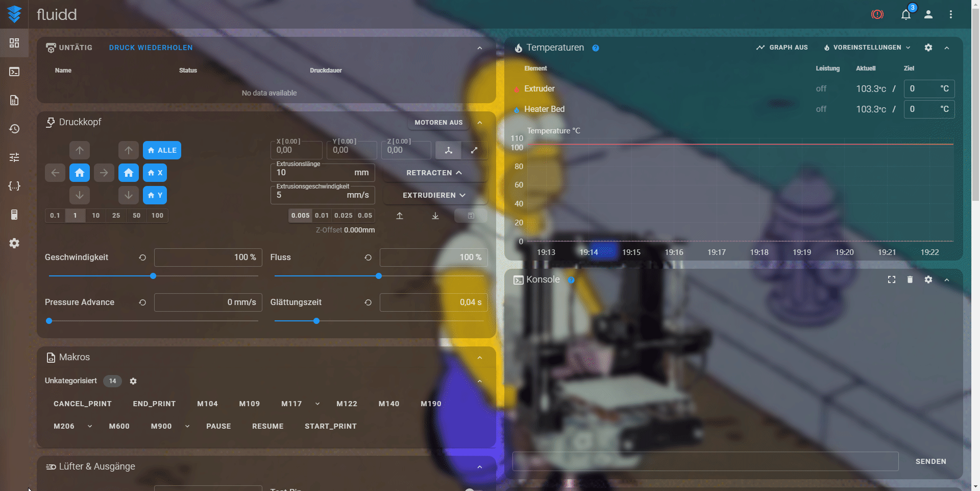Image resolution: width=980 pixels, height=491 pixels.
Task: Reset Geschwindigkeit to default
Action: tap(142, 258)
